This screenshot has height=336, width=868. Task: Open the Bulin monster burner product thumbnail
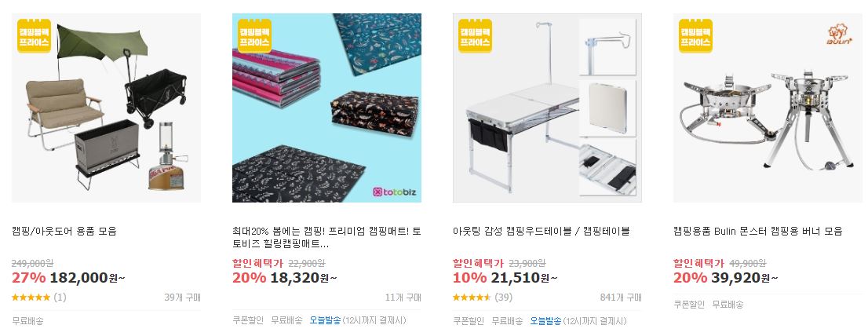click(x=768, y=108)
